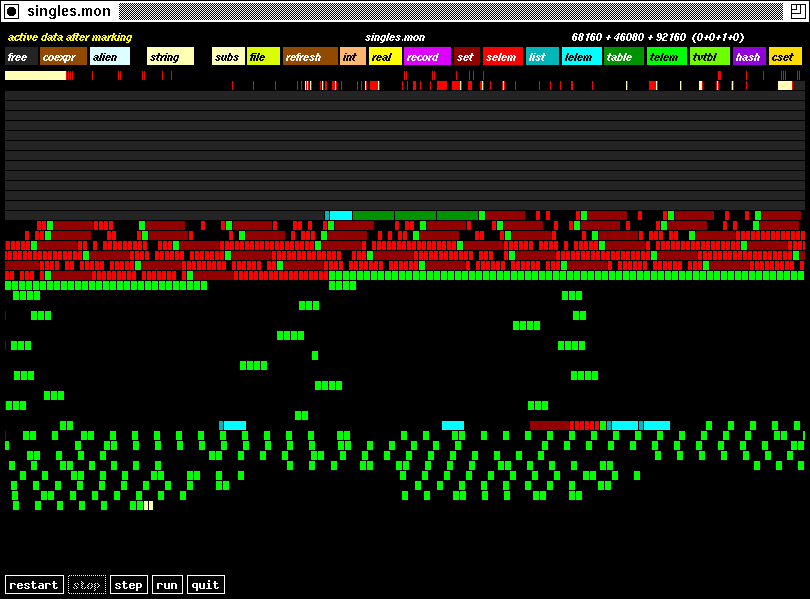Select the orange cset legend box
This screenshot has width=810, height=599.
click(785, 57)
